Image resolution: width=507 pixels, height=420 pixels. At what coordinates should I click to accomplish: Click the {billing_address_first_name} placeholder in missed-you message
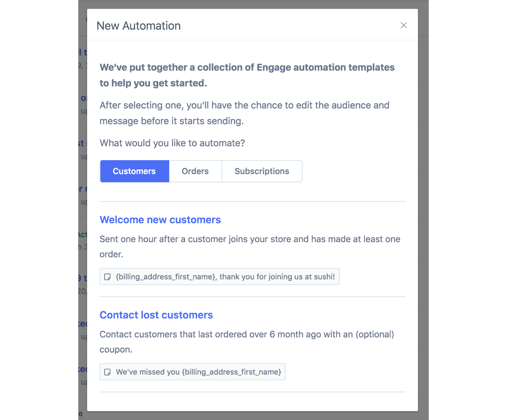click(231, 372)
